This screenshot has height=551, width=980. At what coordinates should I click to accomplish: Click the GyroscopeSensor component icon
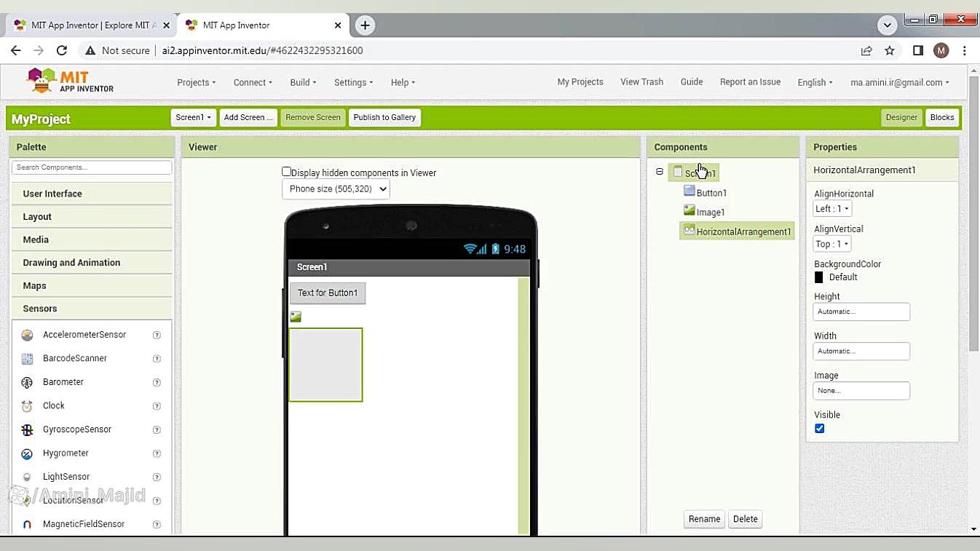tap(27, 429)
